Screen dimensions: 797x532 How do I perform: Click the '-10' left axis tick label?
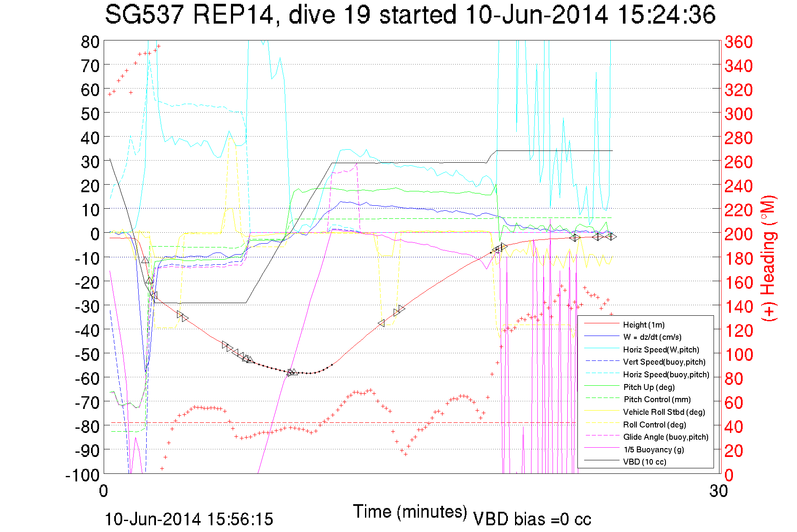coord(87,258)
